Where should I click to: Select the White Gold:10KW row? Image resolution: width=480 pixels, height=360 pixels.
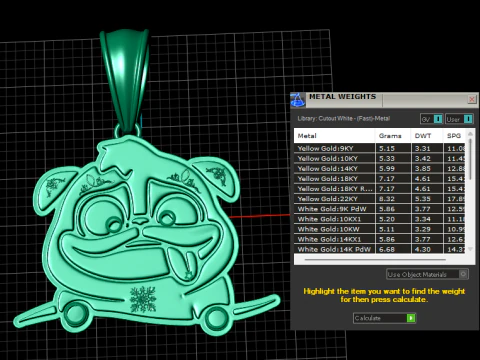pyautogui.click(x=379, y=229)
